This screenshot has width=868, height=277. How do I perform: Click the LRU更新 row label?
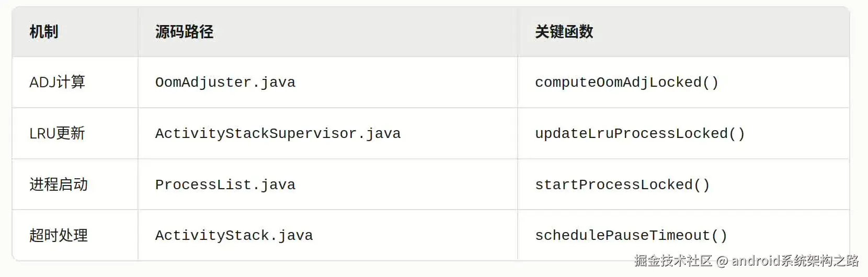(x=57, y=133)
